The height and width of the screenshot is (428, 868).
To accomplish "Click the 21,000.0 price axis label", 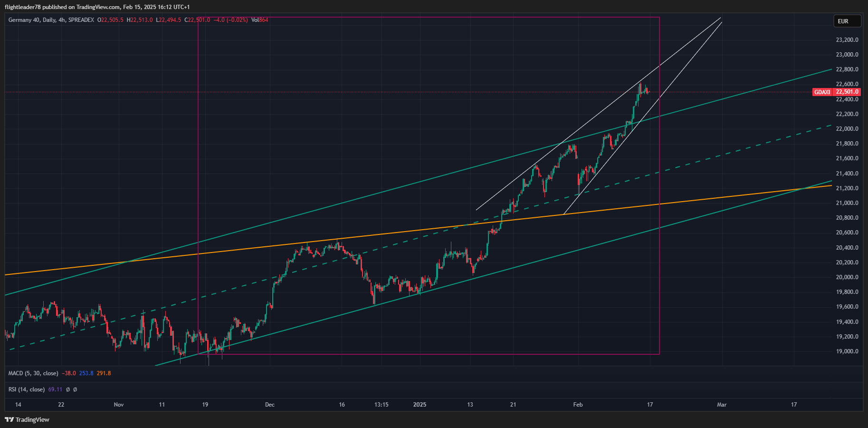I will coord(847,203).
